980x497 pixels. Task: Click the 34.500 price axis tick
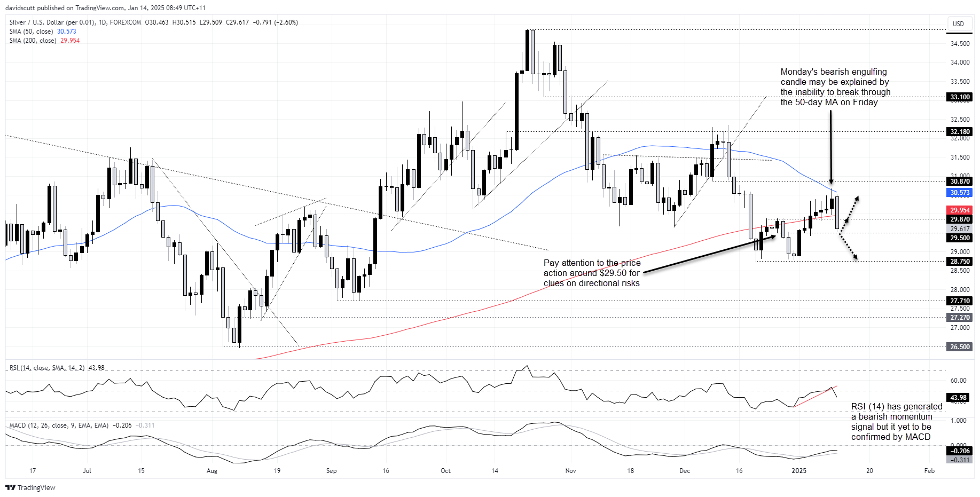(960, 44)
